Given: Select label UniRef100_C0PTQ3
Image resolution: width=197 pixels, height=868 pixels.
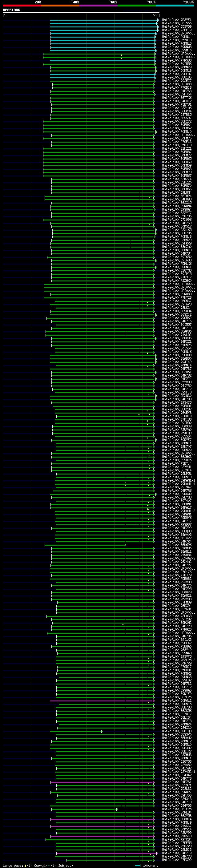Looking at the screenshot, I should coord(176,731).
